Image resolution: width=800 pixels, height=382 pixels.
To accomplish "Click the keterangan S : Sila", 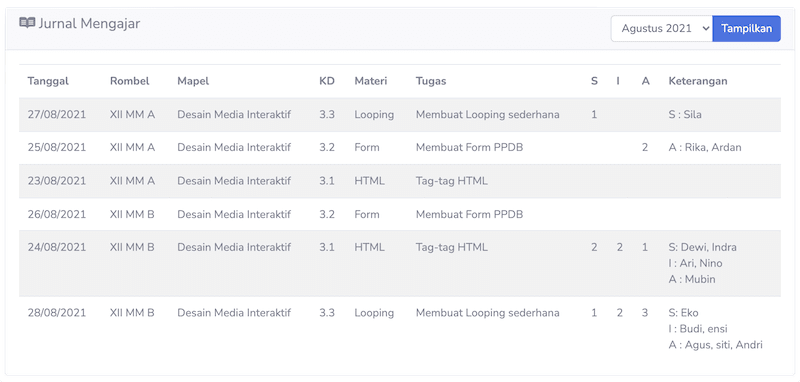I will pyautogui.click(x=685, y=114).
